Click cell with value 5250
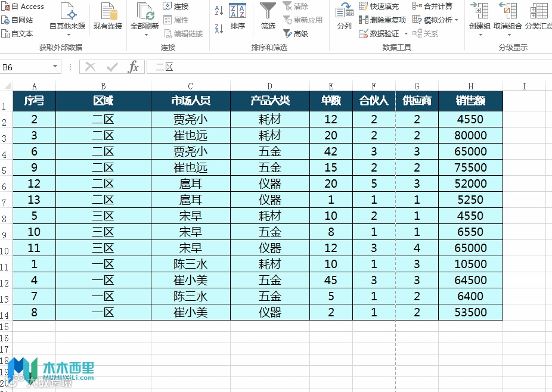The width and height of the screenshot is (552, 392). point(471,200)
